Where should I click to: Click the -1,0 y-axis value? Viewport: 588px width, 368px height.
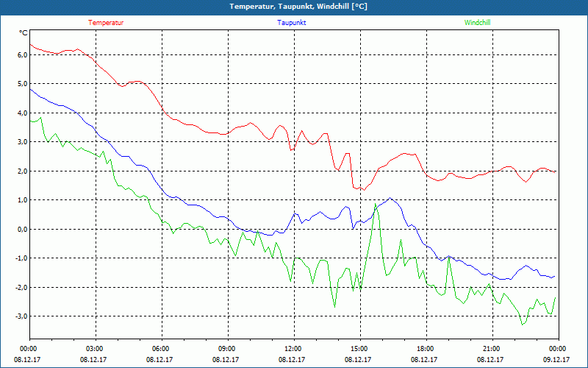click(21, 258)
